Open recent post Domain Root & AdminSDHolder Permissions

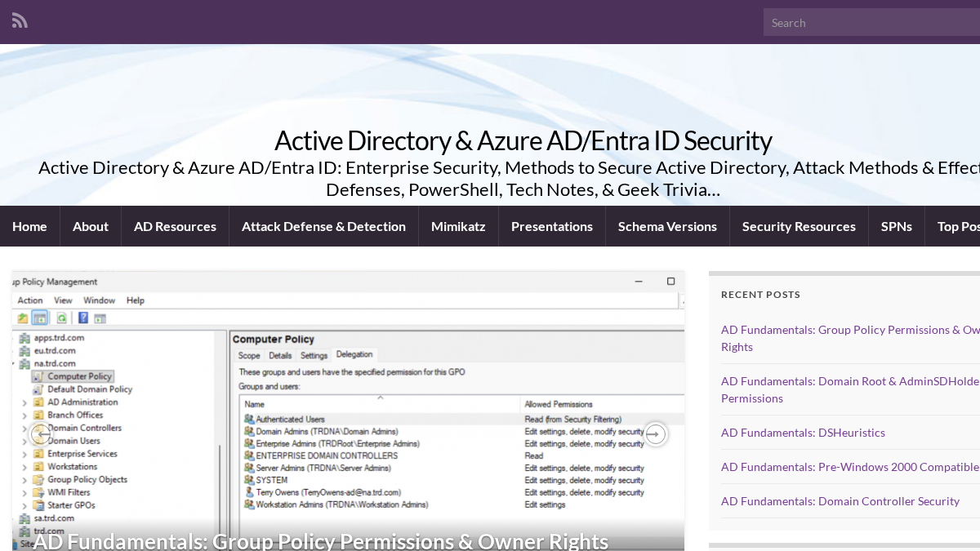(850, 389)
